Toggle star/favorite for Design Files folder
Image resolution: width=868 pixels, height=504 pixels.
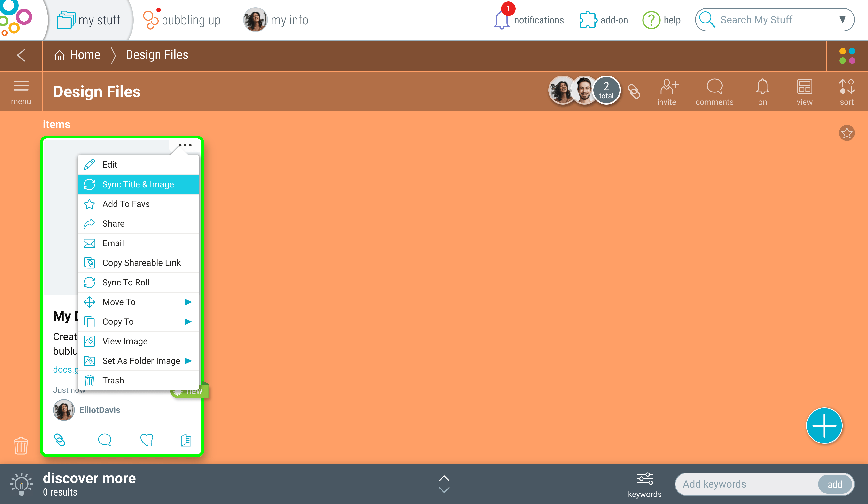[x=847, y=133]
